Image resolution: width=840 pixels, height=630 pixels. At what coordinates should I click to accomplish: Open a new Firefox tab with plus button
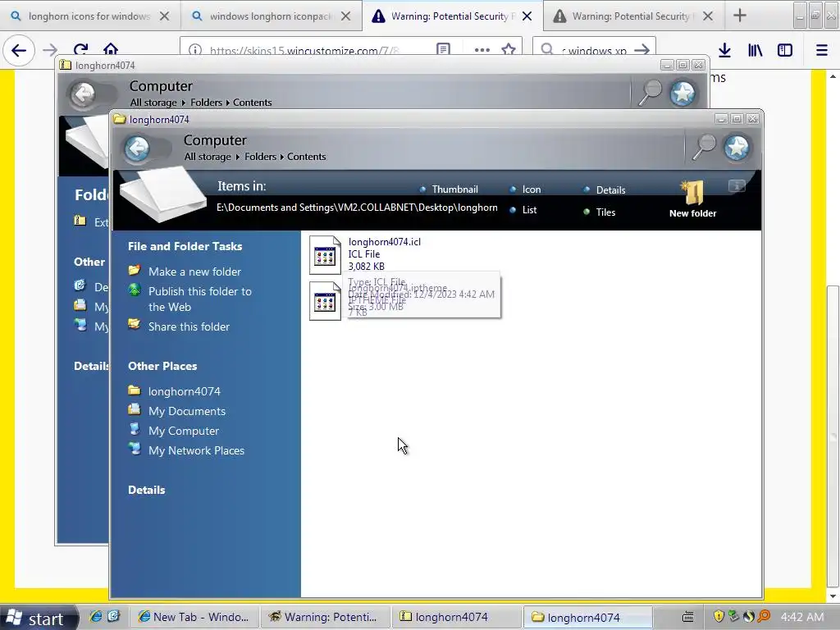pos(740,16)
